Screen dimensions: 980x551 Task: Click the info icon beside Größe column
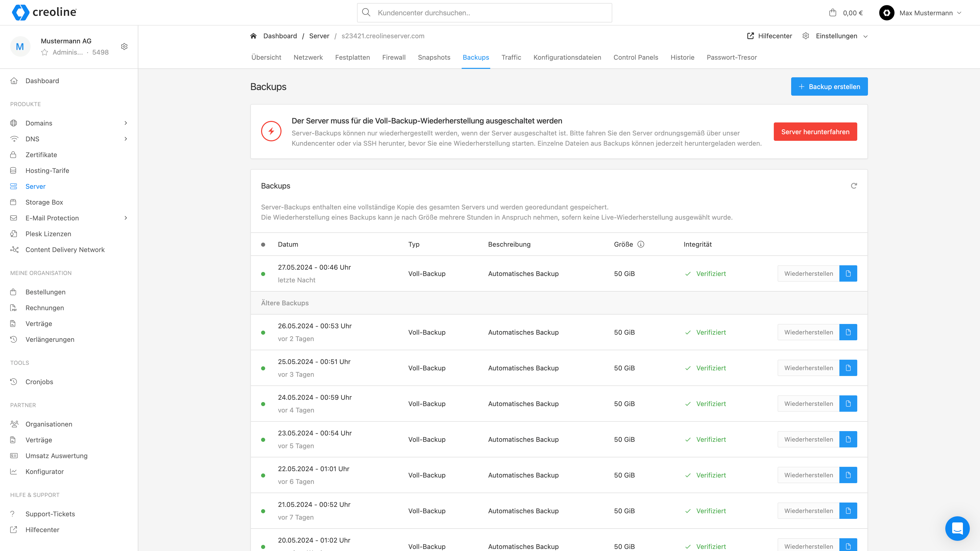(x=641, y=244)
